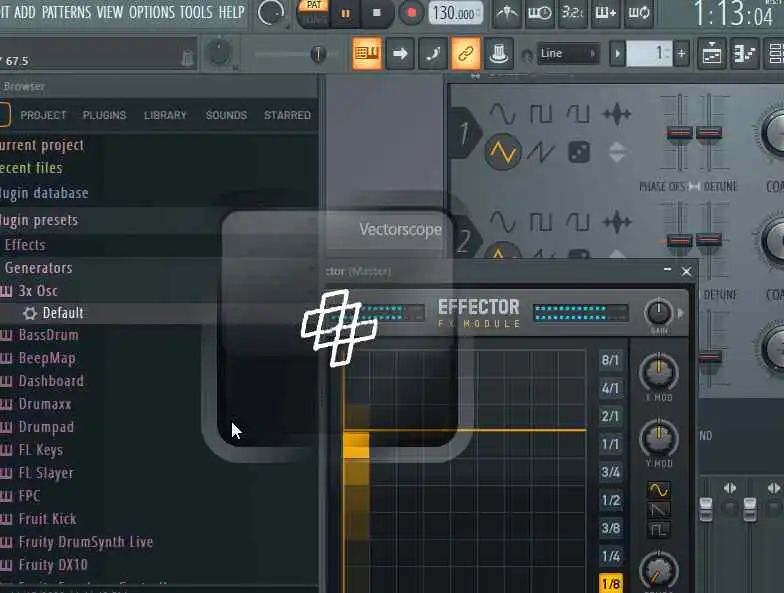Click the Effector GAIN knob
Image resolution: width=784 pixels, height=593 pixels.
tap(658, 312)
